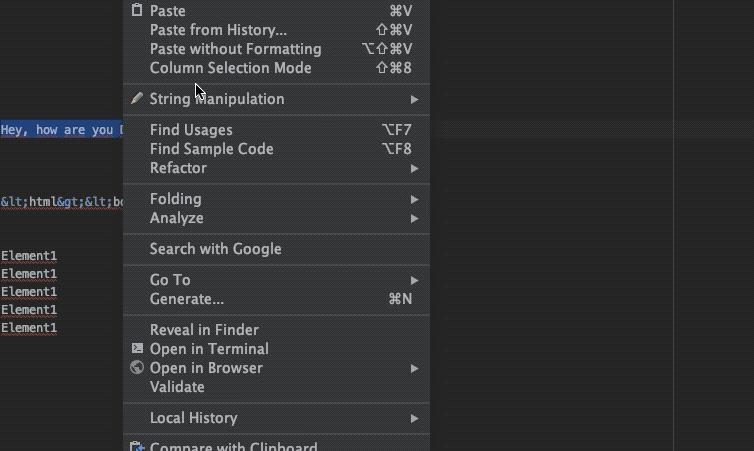Image resolution: width=754 pixels, height=451 pixels.
Task: Click the Open in Terminal icon
Action: pyautogui.click(x=137, y=349)
